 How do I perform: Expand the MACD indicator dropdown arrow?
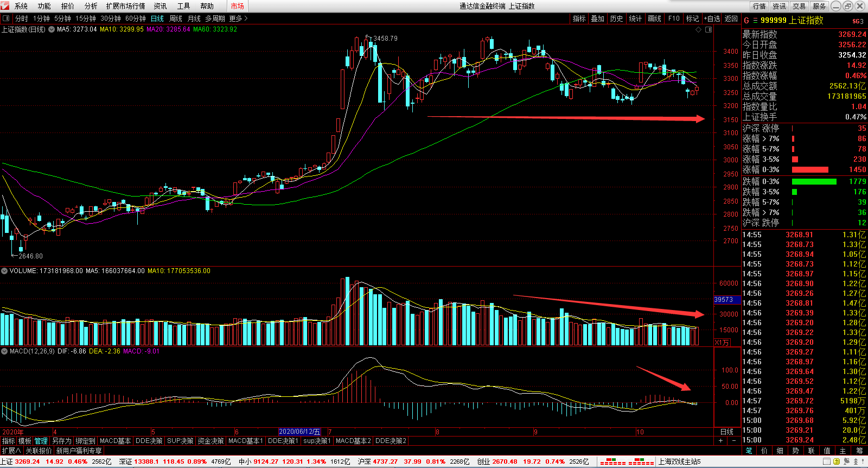click(x=4, y=351)
